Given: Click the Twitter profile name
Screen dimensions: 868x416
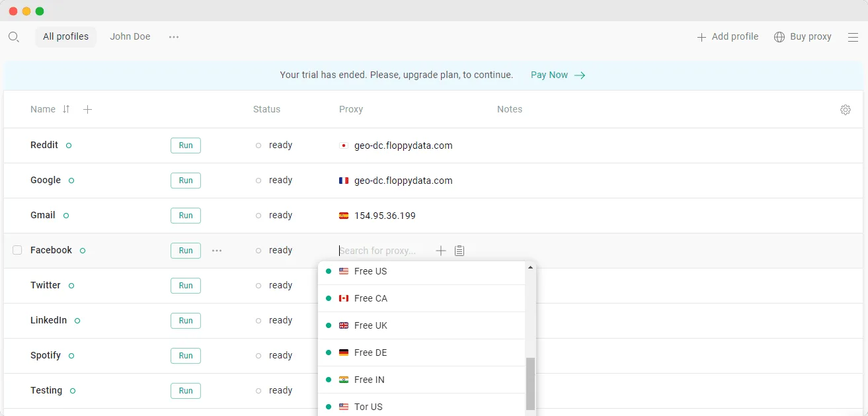Looking at the screenshot, I should 46,285.
